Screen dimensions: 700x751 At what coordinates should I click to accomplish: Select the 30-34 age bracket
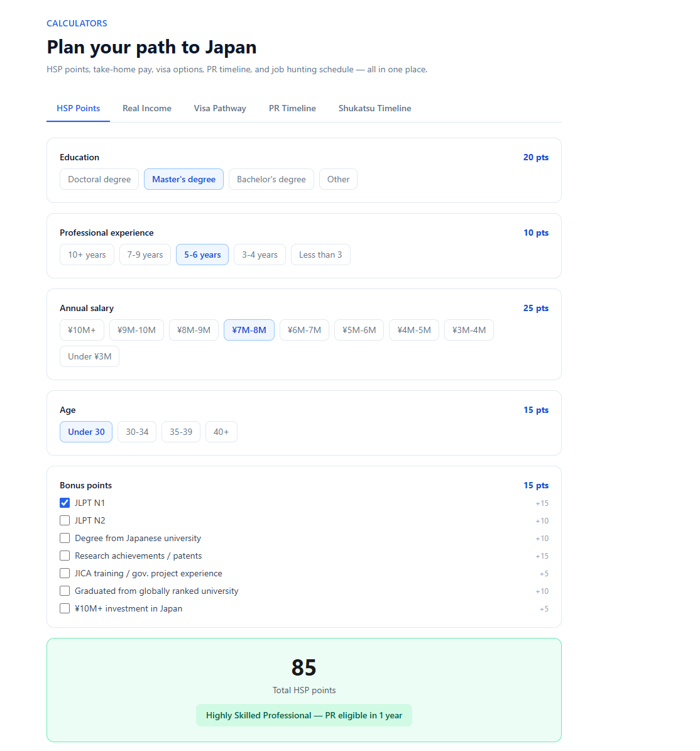point(137,432)
